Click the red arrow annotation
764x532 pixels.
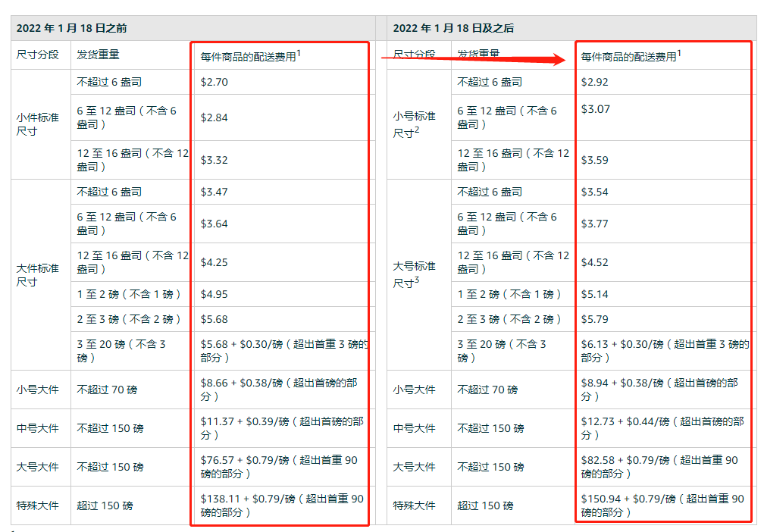(473, 59)
